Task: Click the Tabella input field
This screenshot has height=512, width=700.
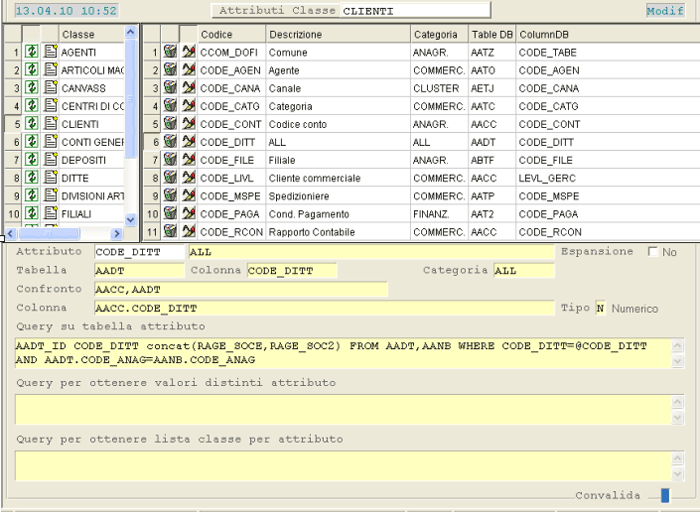Action: point(139,271)
